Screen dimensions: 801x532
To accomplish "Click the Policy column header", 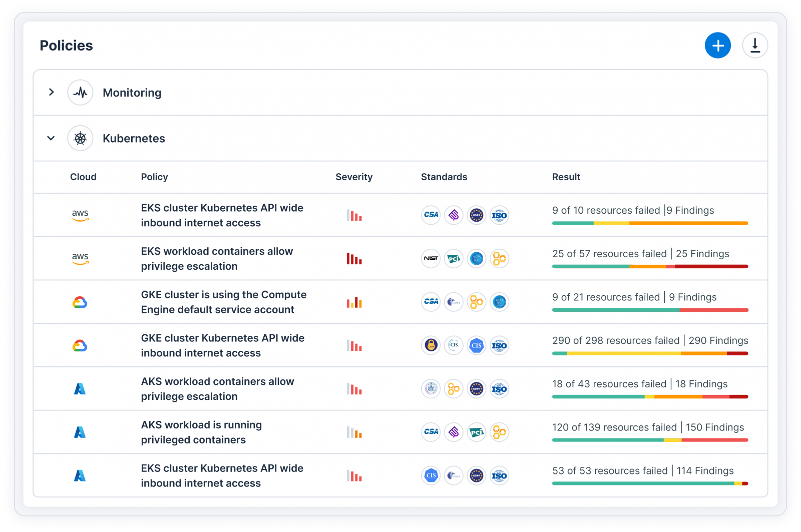I will (154, 177).
